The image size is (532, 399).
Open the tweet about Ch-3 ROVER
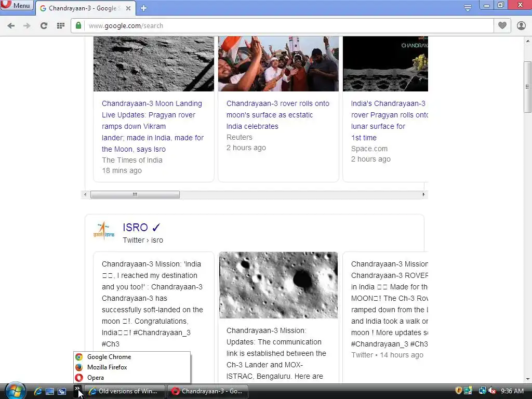(x=390, y=303)
